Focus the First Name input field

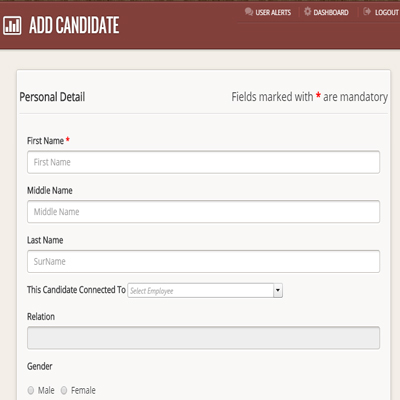click(203, 162)
